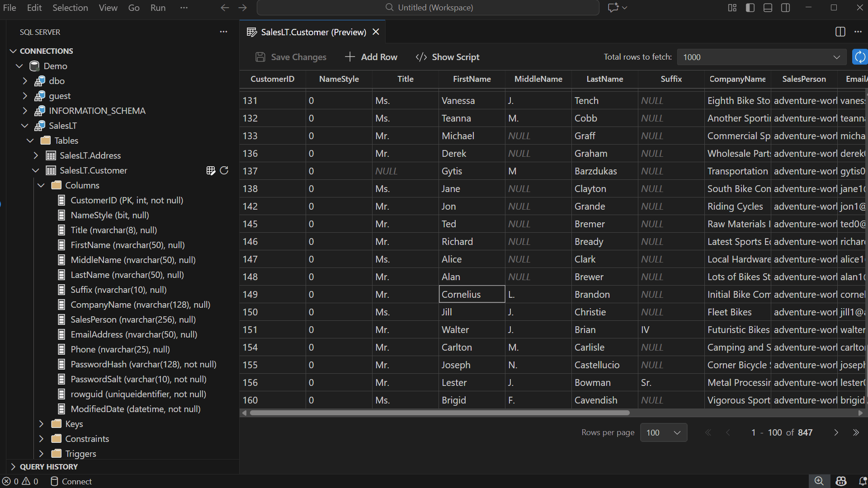Open GitHub Copilot from the status bar
Viewport: 868px width, 488px height.
pyautogui.click(x=841, y=481)
